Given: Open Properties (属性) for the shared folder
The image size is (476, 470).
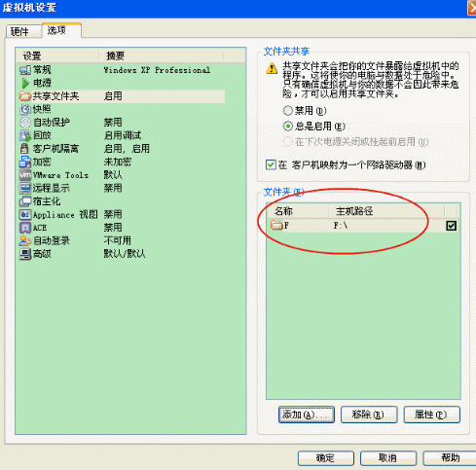Looking at the screenshot, I should click(432, 415).
